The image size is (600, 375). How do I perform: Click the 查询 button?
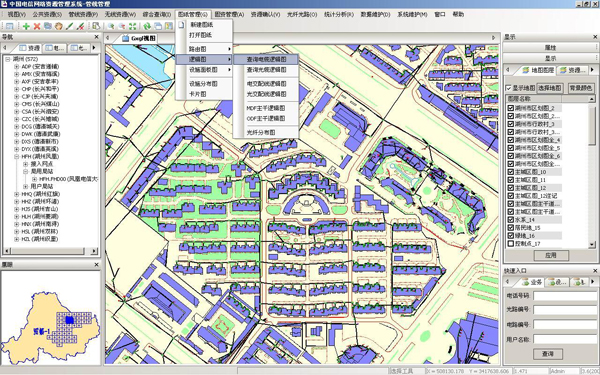[548, 354]
